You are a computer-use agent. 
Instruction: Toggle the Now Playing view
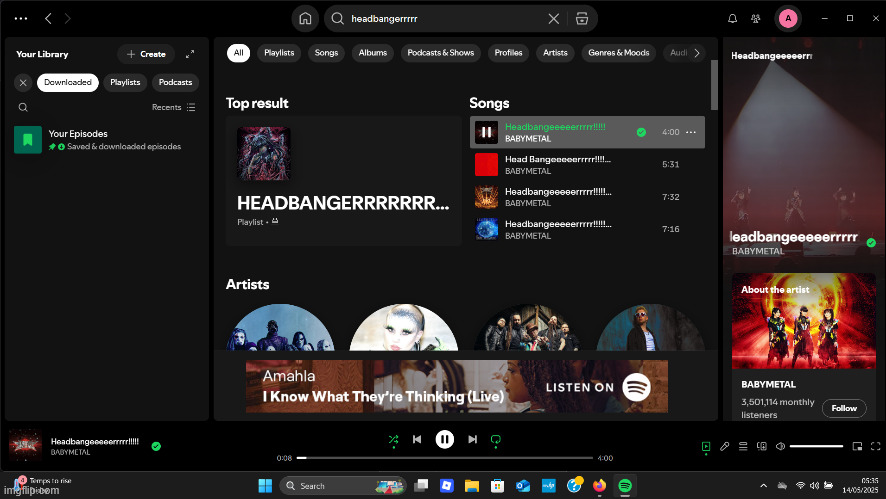click(706, 446)
